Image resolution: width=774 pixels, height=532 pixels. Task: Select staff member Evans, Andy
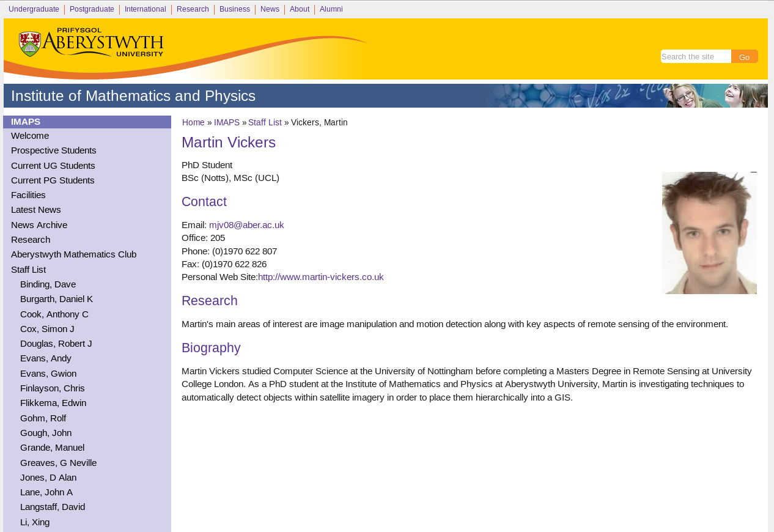[x=46, y=358]
